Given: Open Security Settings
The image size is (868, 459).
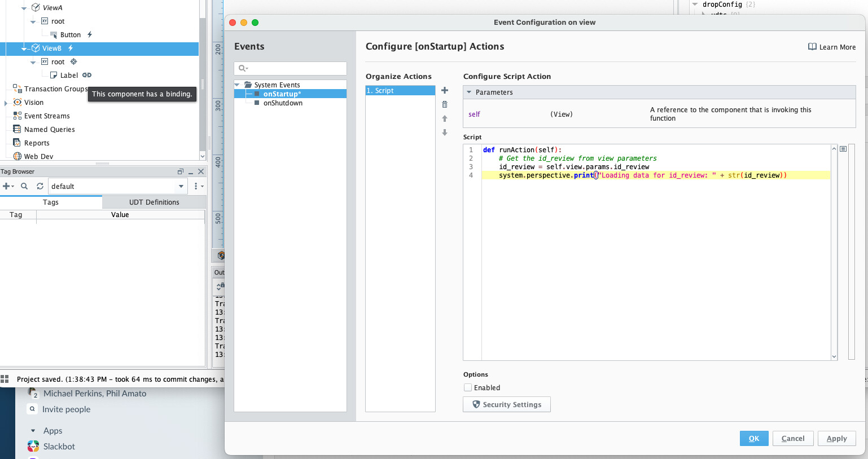Looking at the screenshot, I should (x=506, y=404).
